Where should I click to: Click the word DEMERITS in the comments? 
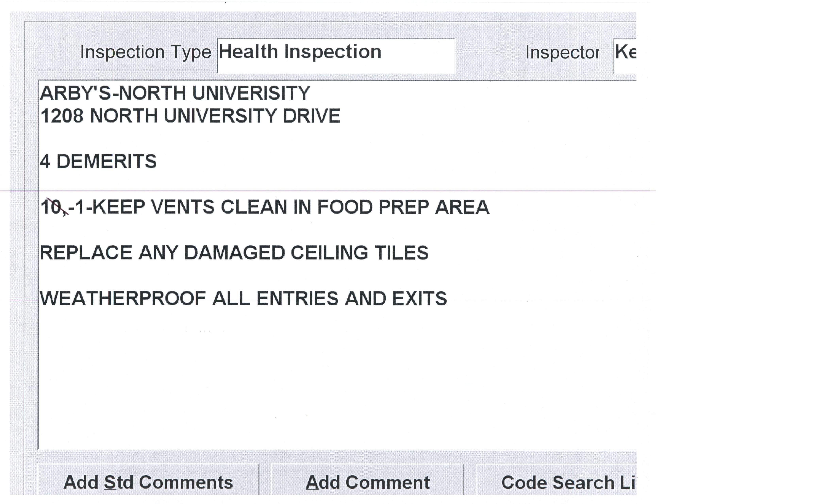(x=107, y=162)
